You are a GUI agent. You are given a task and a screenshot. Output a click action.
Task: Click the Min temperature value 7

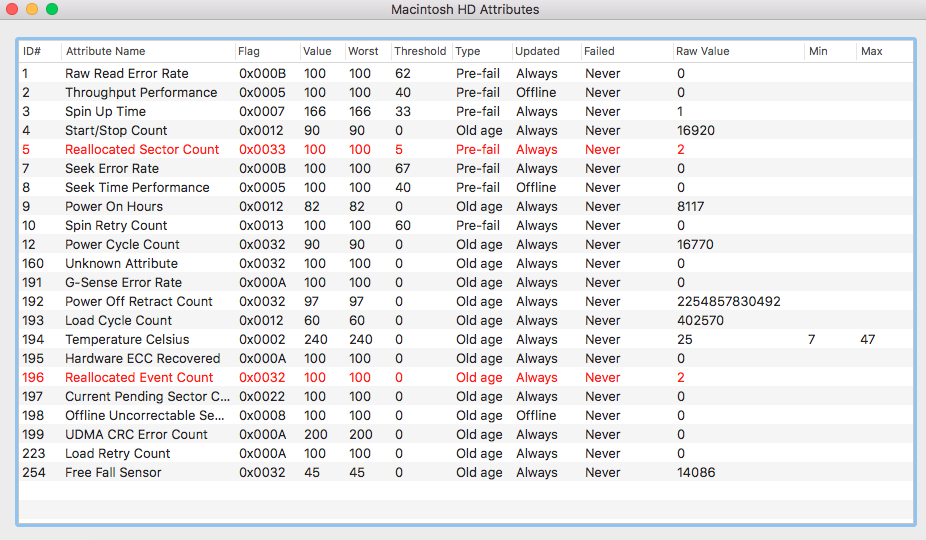click(x=811, y=339)
